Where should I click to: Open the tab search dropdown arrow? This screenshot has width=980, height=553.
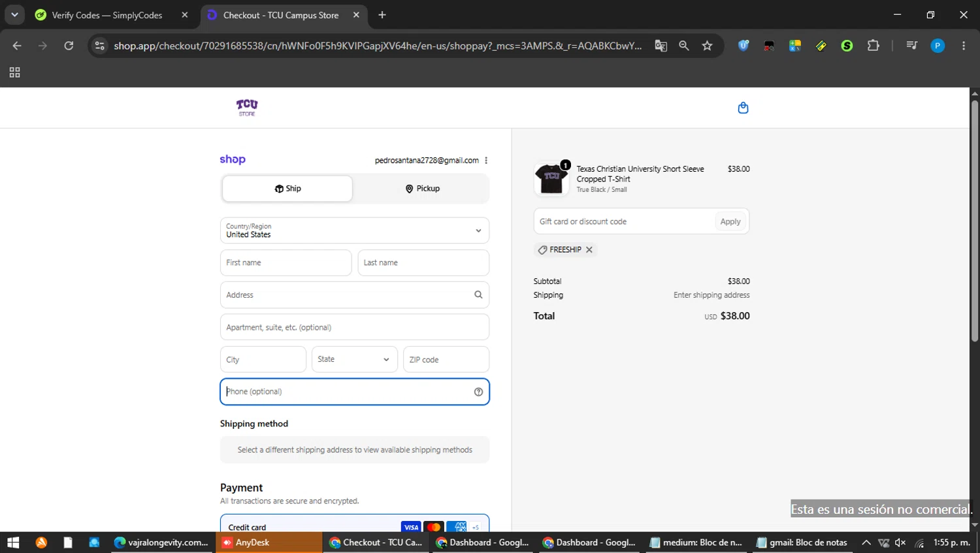(14, 15)
